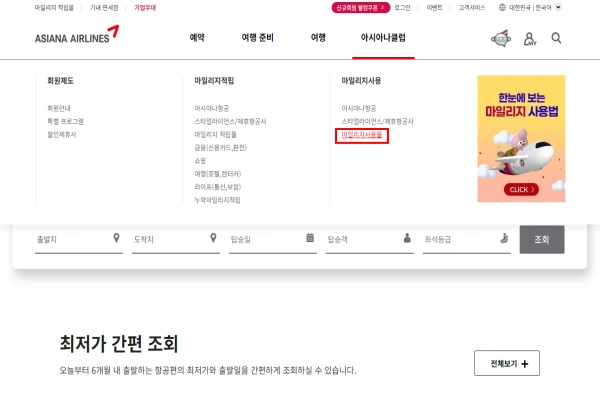Dismiss the 신규회원 웰컴쿠폰 badge with its X
Viewport: 600px width, 400px height.
(x=382, y=7)
